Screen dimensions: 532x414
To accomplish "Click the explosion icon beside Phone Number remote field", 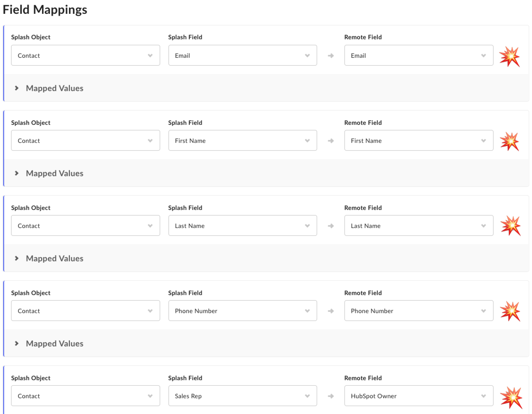I will 510,311.
